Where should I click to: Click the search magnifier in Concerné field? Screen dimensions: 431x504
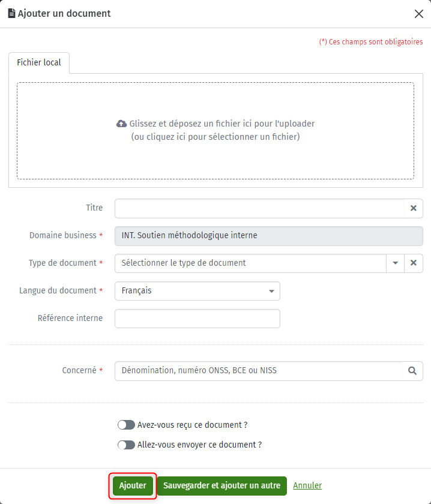[412, 371]
